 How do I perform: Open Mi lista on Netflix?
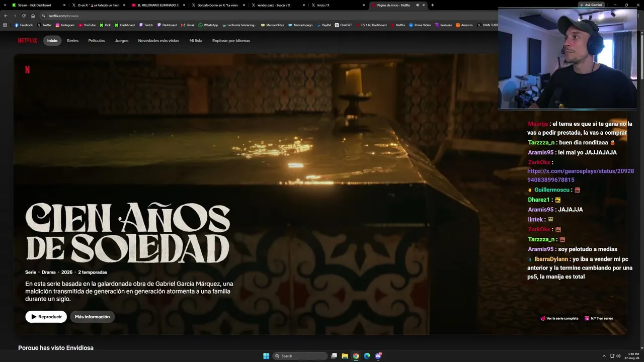click(196, 41)
